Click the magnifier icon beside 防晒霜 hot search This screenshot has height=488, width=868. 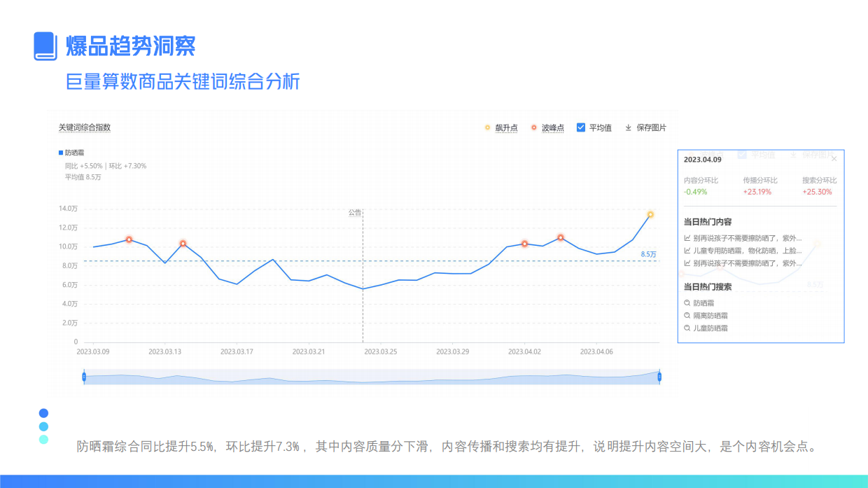click(x=686, y=301)
